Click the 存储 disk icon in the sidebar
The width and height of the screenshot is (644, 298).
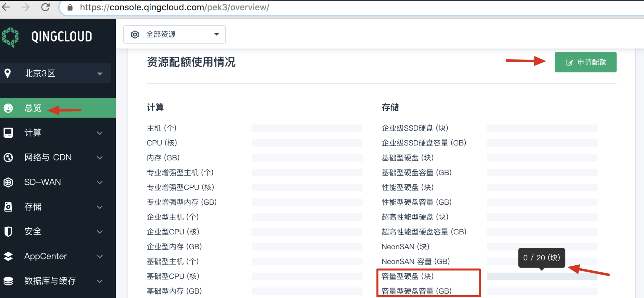click(8, 207)
